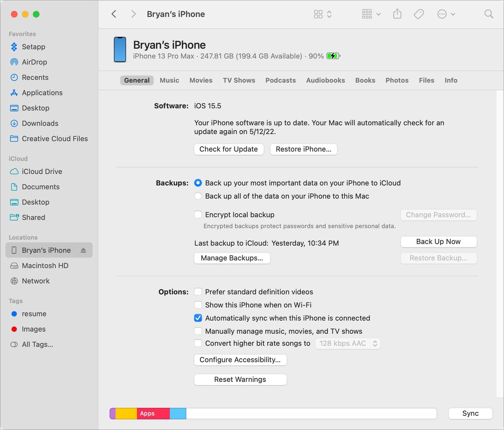
Task: Enable Convert higher bit rate songs
Action: [198, 343]
